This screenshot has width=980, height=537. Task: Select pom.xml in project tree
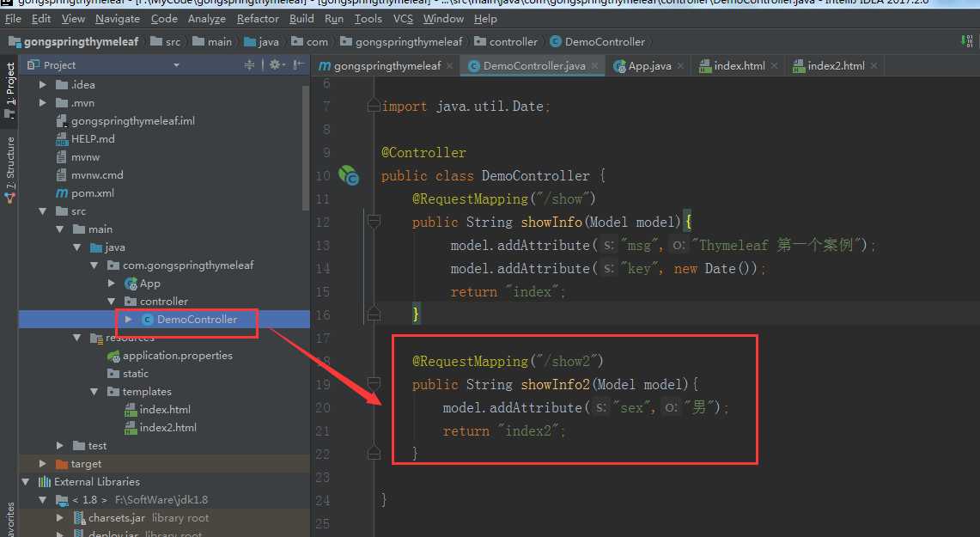point(93,193)
